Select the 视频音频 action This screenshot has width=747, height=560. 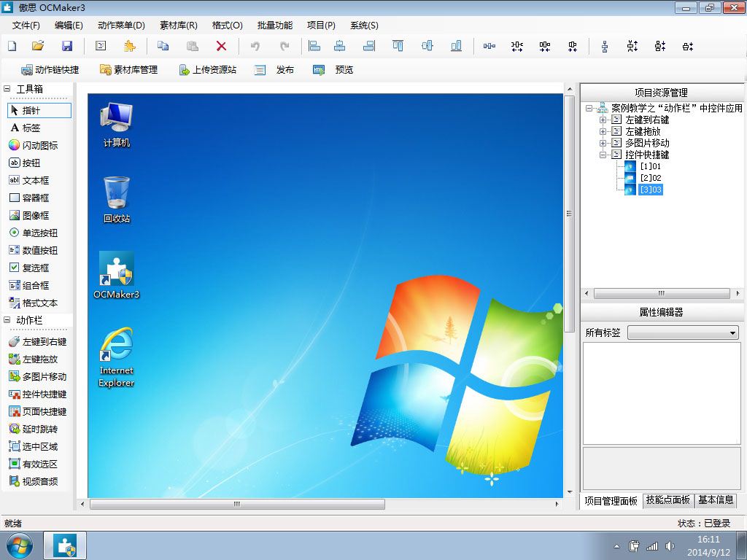(34, 481)
